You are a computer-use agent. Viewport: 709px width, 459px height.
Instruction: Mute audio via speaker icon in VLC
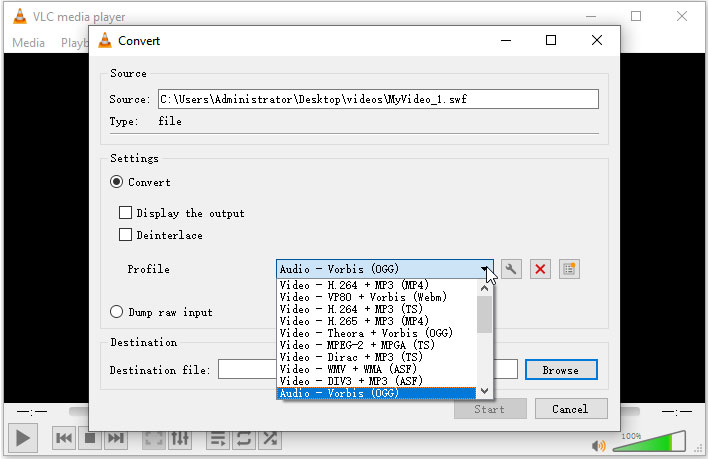click(599, 446)
